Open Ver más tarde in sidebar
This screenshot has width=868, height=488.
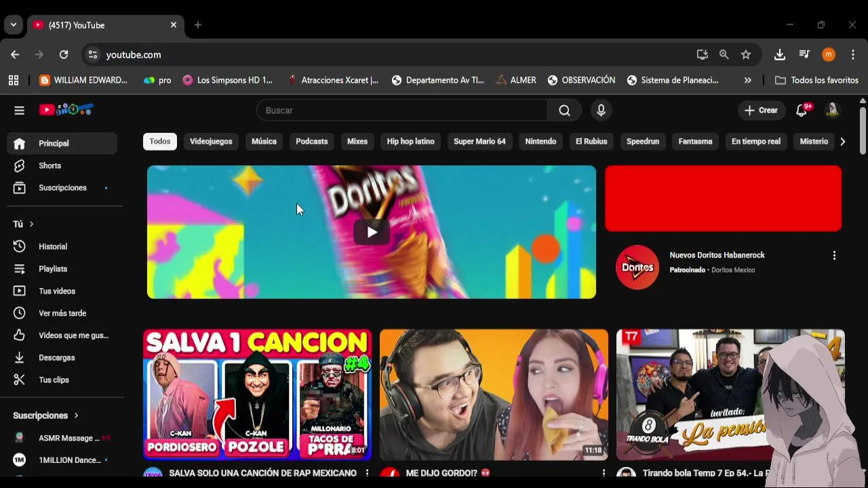click(62, 313)
